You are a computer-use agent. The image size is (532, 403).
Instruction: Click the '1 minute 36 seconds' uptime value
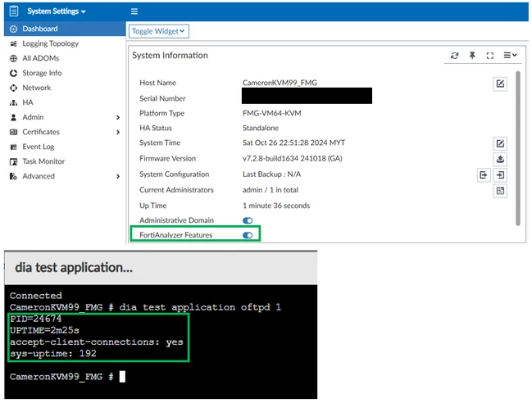pyautogui.click(x=276, y=206)
